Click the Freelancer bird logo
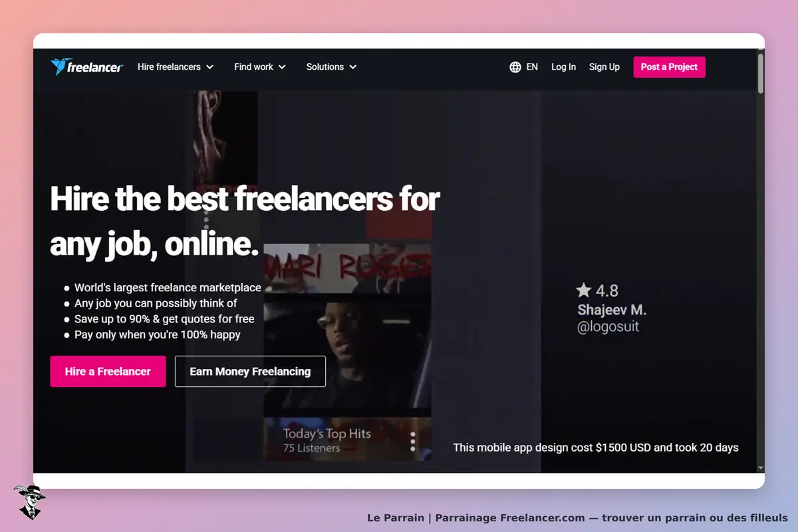The height and width of the screenshot is (532, 798). 86,66
